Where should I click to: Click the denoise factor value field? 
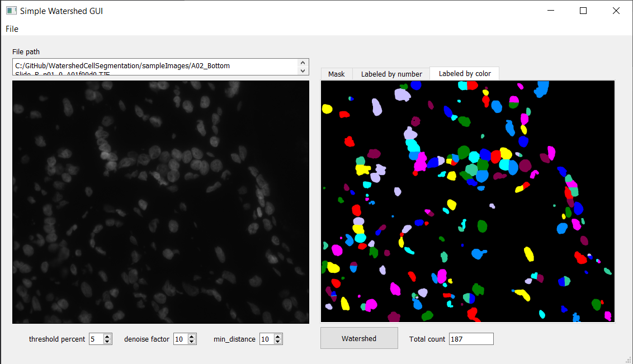[181, 339]
